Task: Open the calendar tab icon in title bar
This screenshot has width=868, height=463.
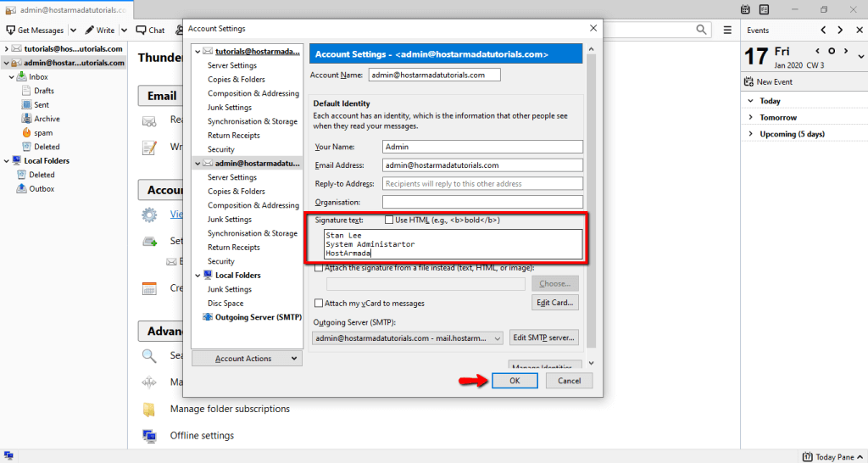Action: coord(745,9)
